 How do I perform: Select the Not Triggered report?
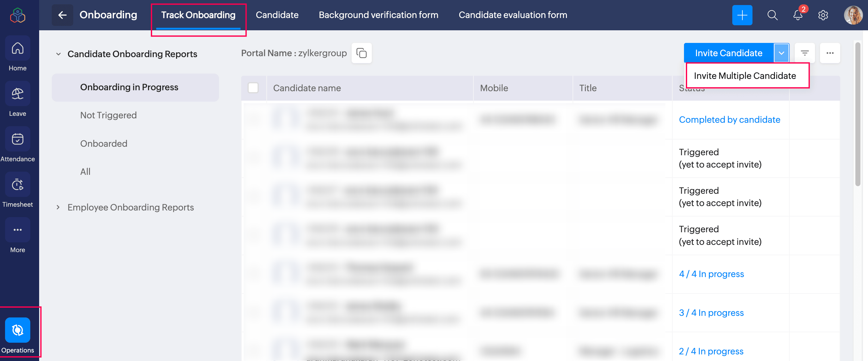pyautogui.click(x=108, y=115)
